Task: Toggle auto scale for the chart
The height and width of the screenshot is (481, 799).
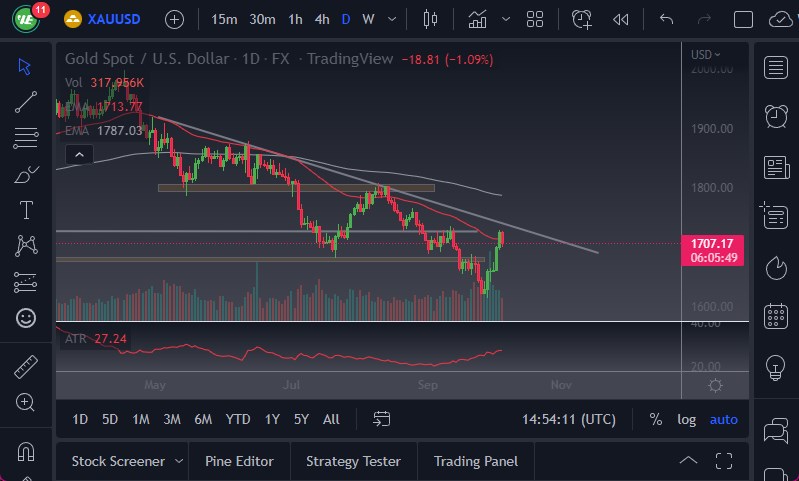Action: 723,419
